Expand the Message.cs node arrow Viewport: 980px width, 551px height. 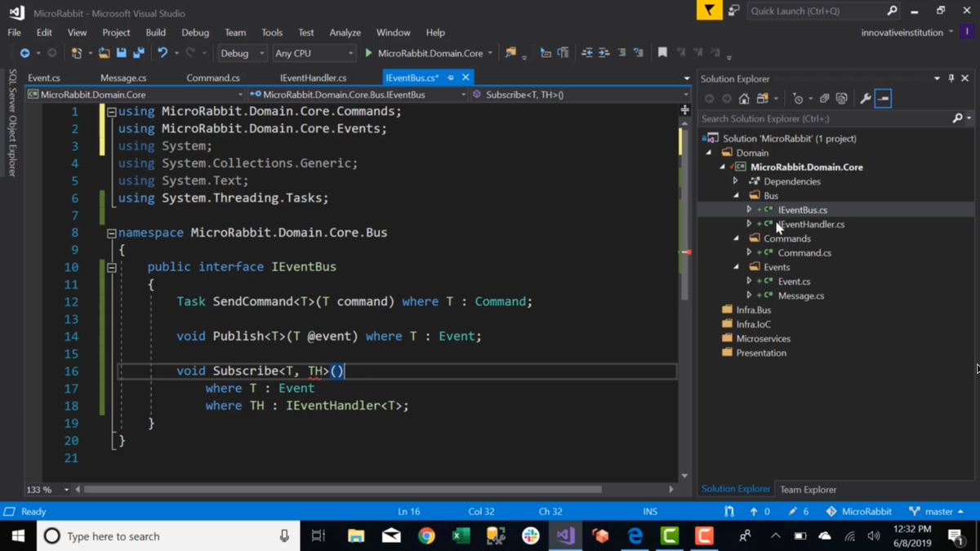(x=749, y=295)
